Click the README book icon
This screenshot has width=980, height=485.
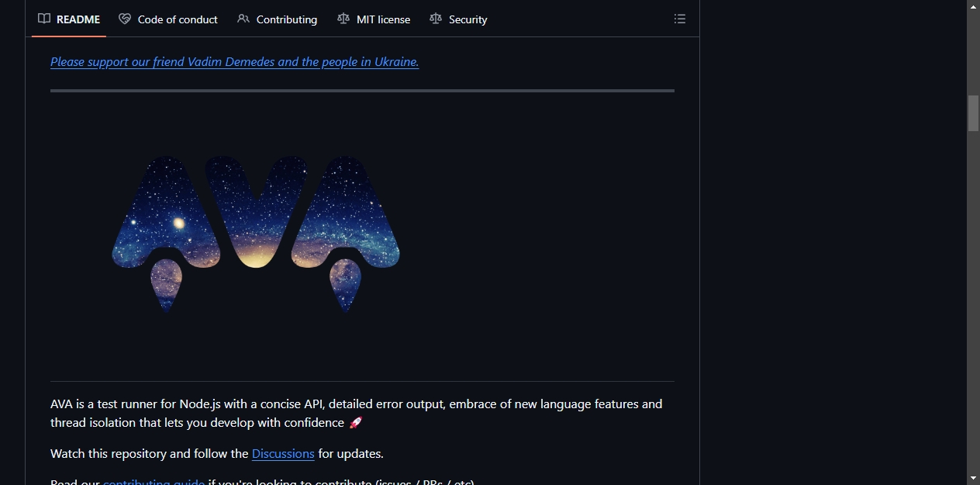(x=44, y=19)
